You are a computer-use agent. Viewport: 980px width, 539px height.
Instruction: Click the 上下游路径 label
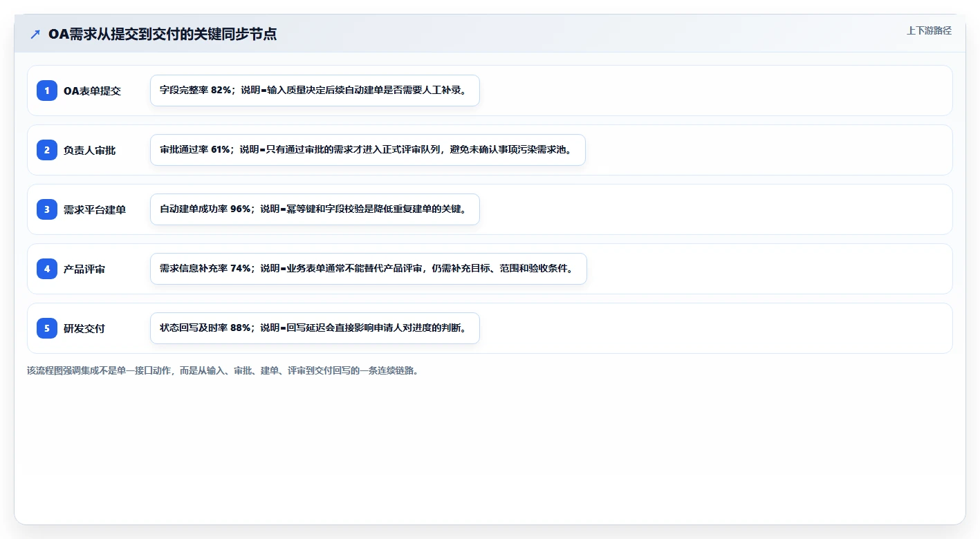point(929,30)
